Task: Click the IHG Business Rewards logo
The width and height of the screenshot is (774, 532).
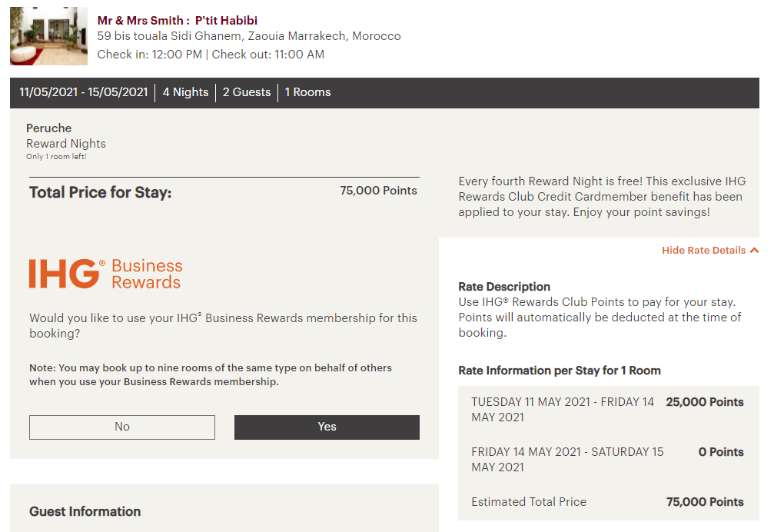Action: (106, 274)
